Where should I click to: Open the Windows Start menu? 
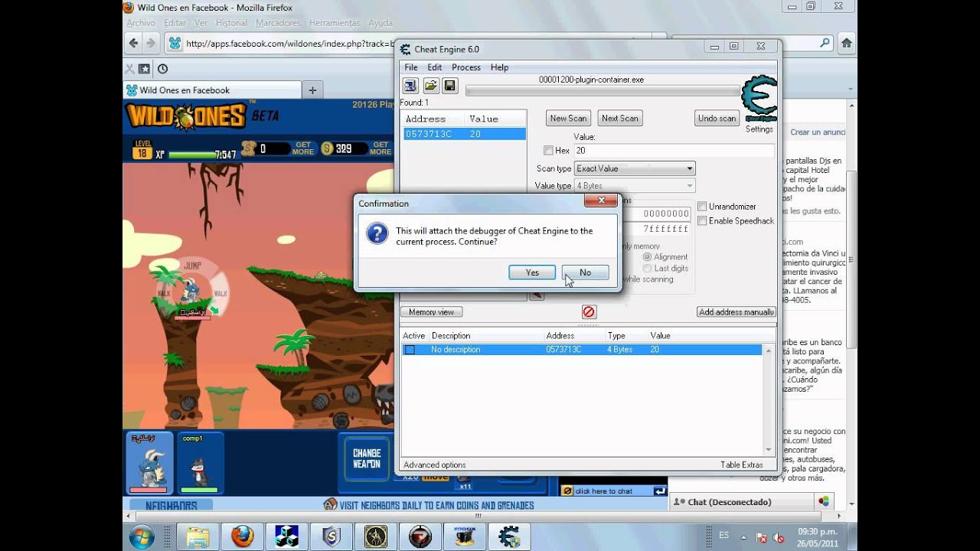142,536
